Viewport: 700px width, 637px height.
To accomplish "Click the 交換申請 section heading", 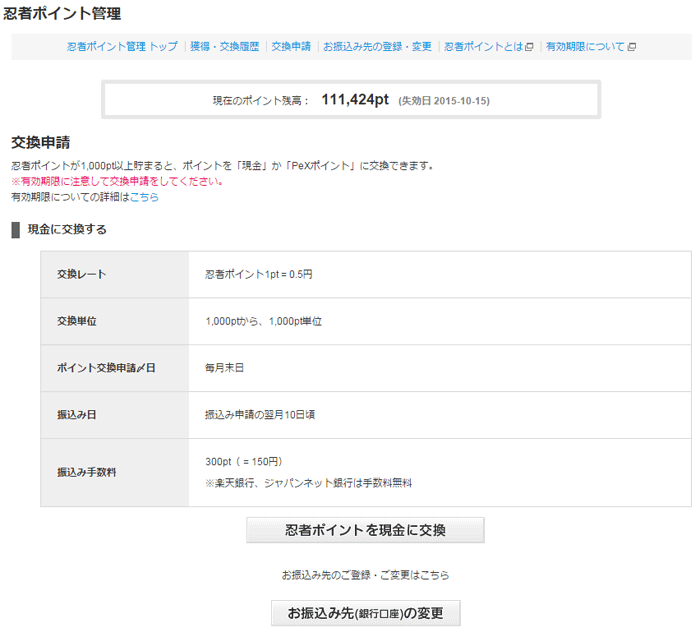I will pyautogui.click(x=41, y=142).
